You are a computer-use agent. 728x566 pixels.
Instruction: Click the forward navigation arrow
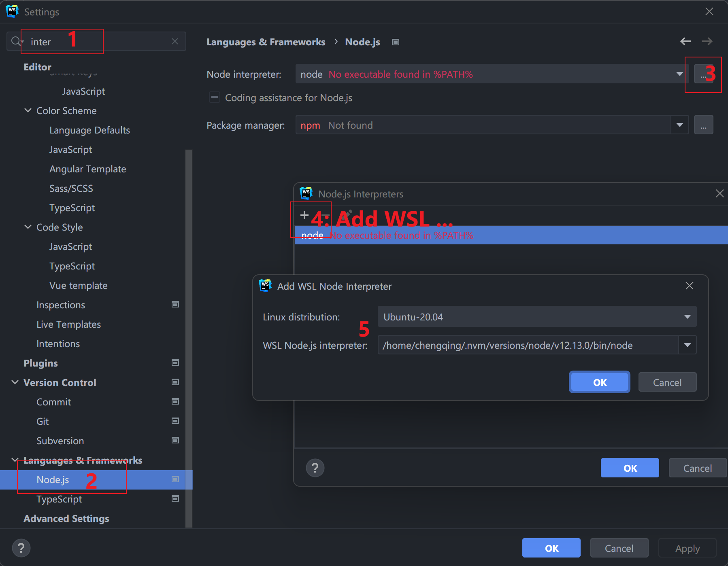tap(707, 41)
